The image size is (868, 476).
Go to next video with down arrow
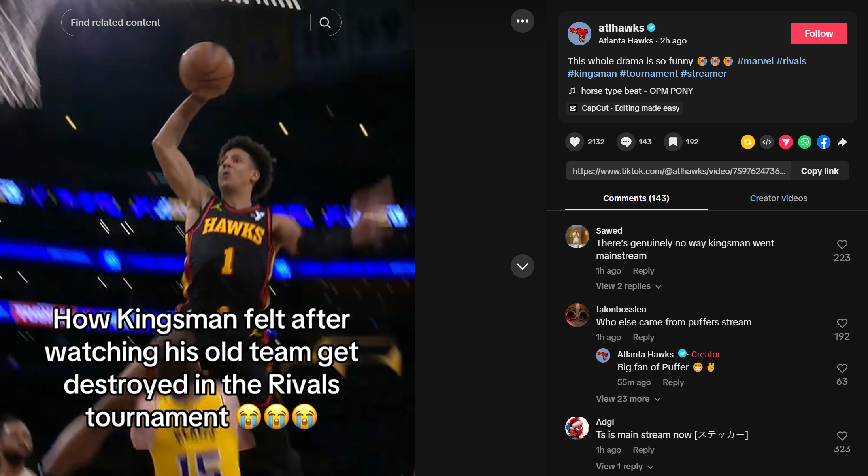click(522, 266)
